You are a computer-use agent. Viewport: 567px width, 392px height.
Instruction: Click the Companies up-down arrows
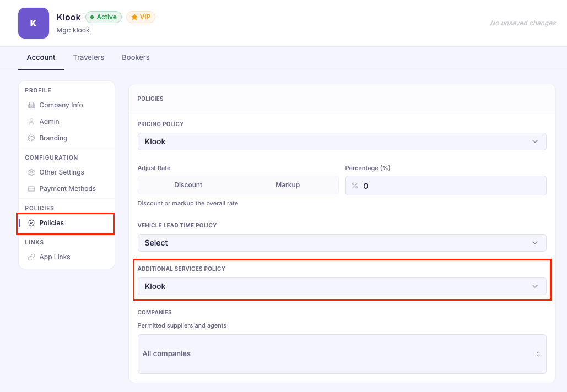coord(538,354)
